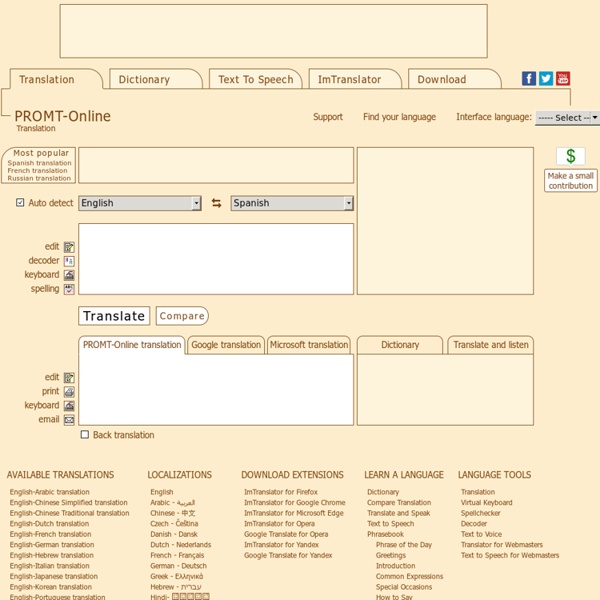Open the Twitter page icon
This screenshot has width=600, height=600.
point(546,79)
